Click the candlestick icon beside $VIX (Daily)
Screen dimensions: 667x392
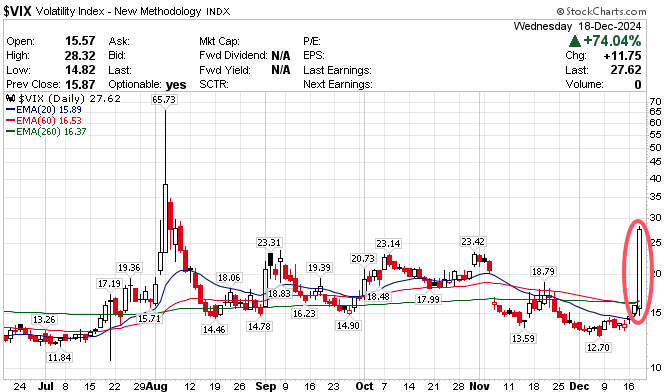[x=10, y=99]
